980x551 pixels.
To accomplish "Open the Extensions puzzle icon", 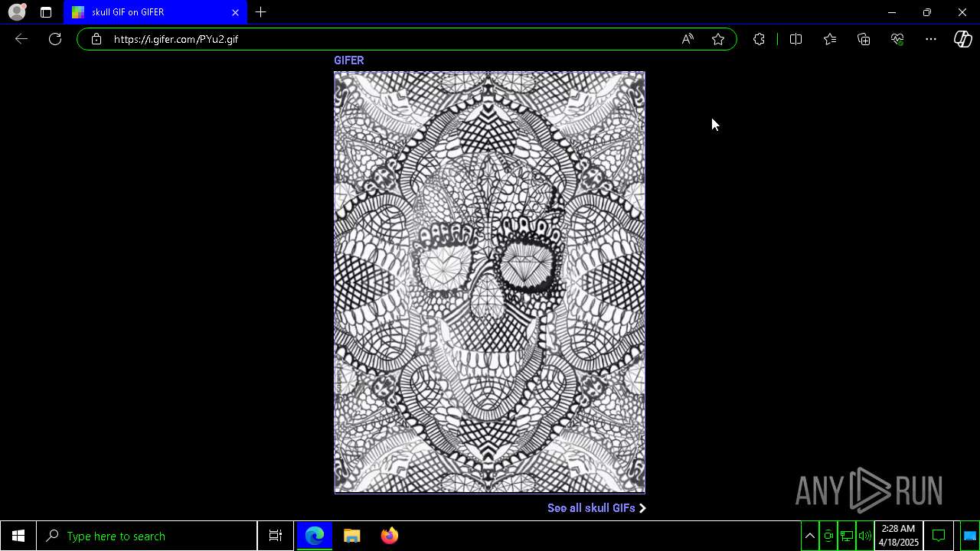I will 759,39.
